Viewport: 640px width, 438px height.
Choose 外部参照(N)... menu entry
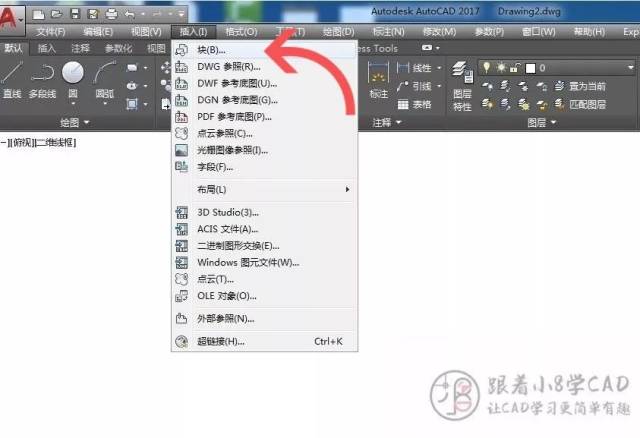click(x=264, y=319)
